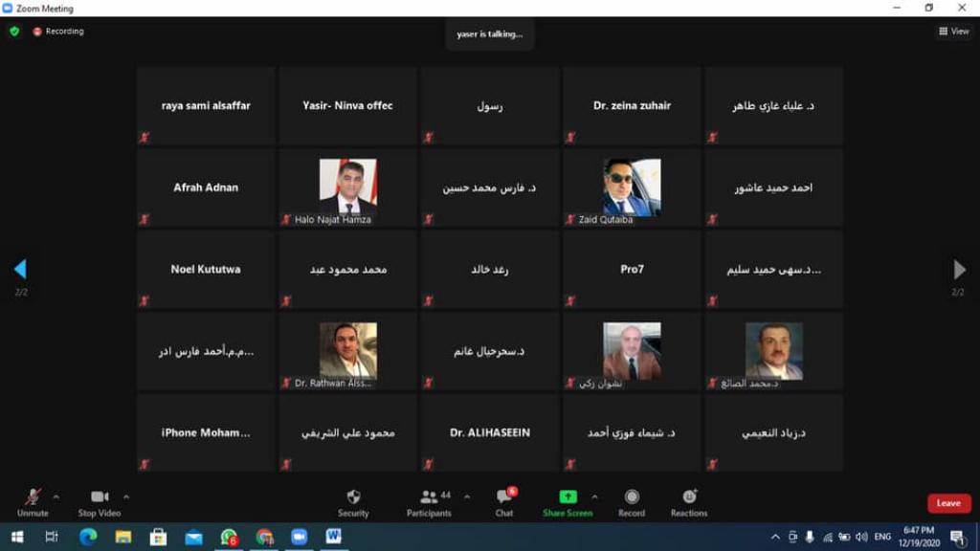Click the Record icon in toolbar

pos(632,497)
